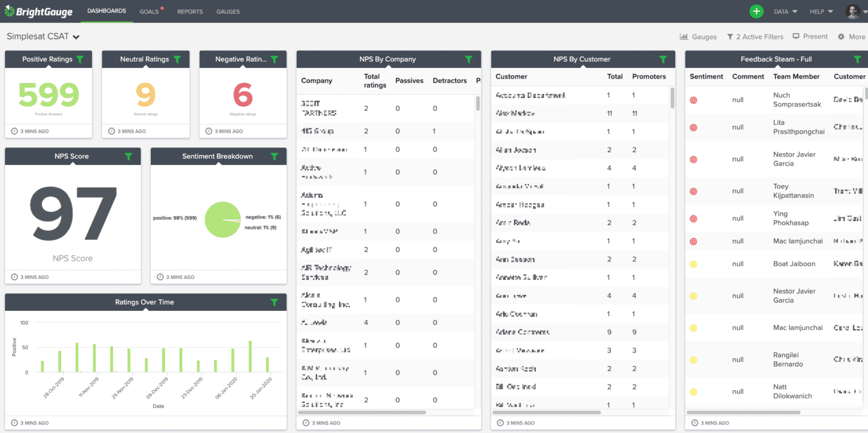Click the filter icon on Negative Ratings card
The height and width of the screenshot is (433, 868).
tap(275, 59)
